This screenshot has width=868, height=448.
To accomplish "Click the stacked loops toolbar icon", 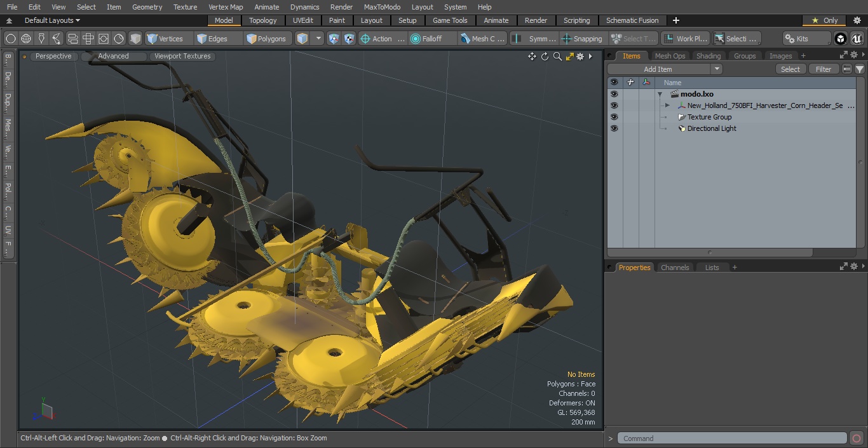I will (72, 39).
